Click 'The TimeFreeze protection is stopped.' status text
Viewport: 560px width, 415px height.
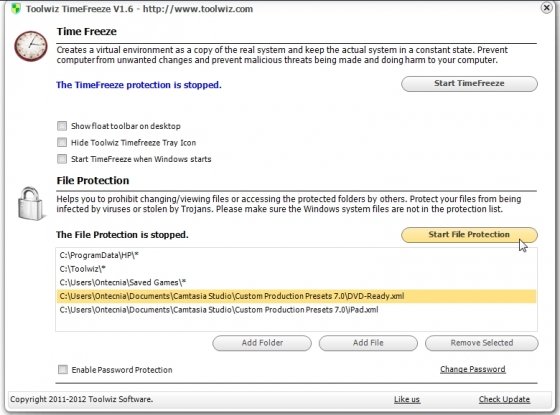point(139,85)
